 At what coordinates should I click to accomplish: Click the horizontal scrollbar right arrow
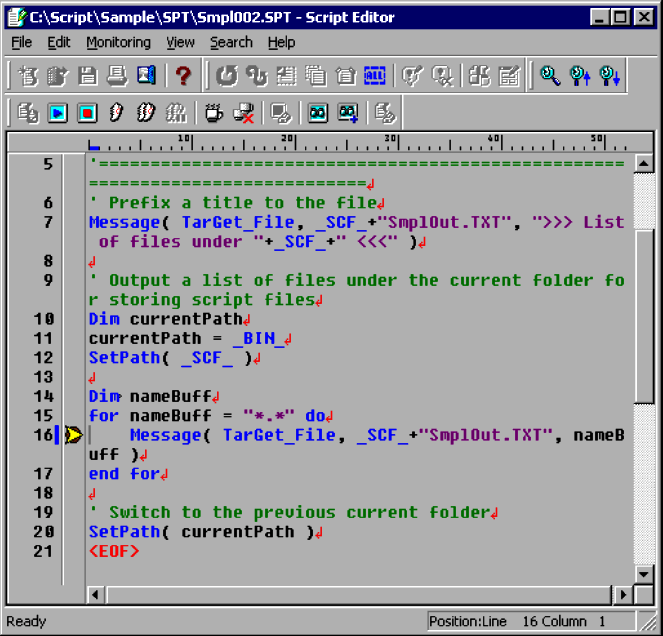(x=623, y=595)
